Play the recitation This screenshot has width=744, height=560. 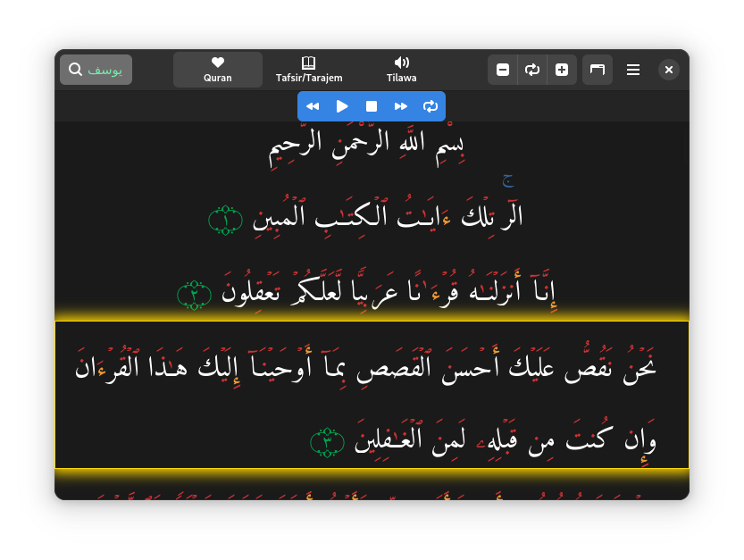point(342,106)
